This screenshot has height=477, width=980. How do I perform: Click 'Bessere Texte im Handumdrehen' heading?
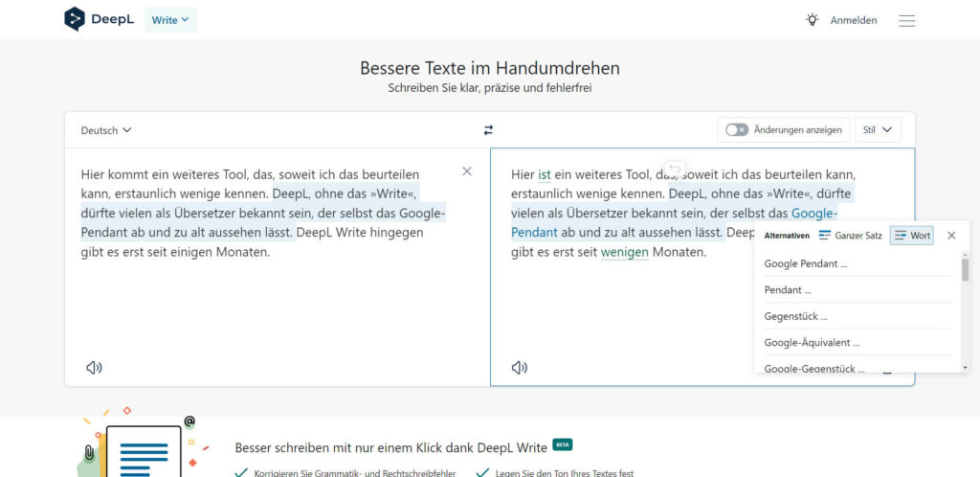coord(490,68)
